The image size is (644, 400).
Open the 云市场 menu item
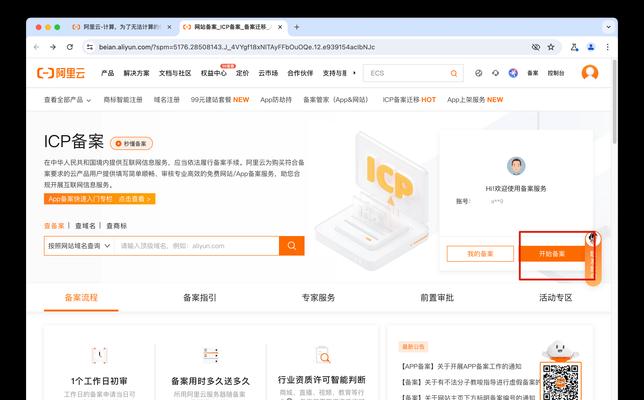[268, 73]
